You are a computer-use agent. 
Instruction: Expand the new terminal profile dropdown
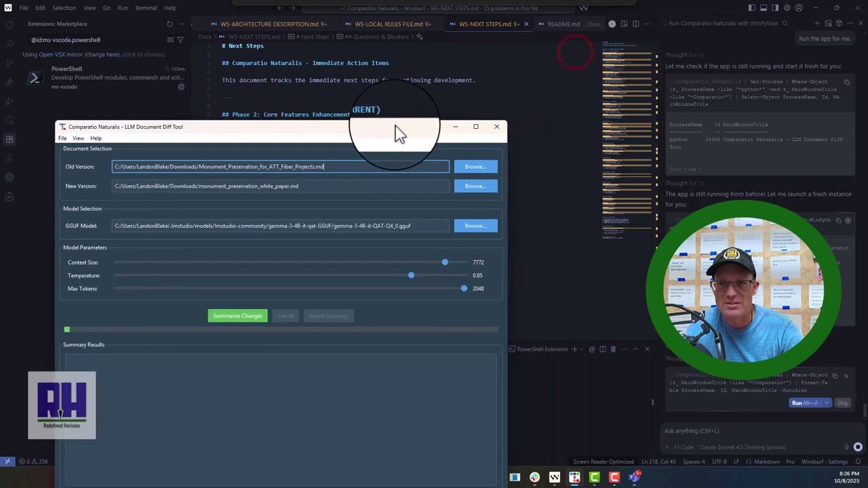pos(583,349)
